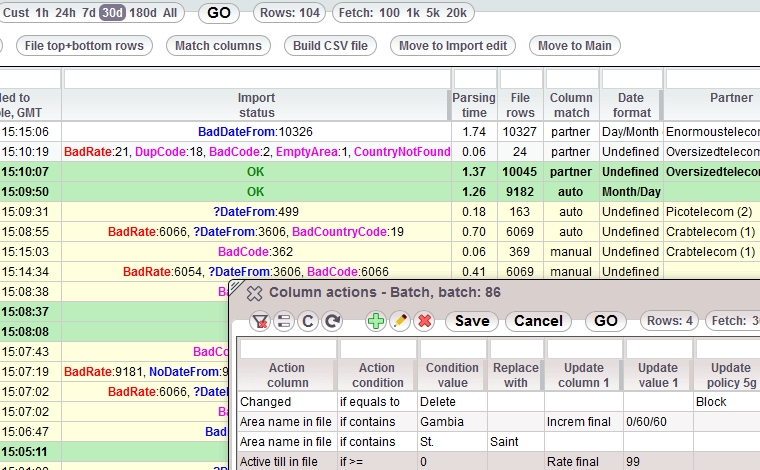Click the Build CSV file button

coord(331,46)
